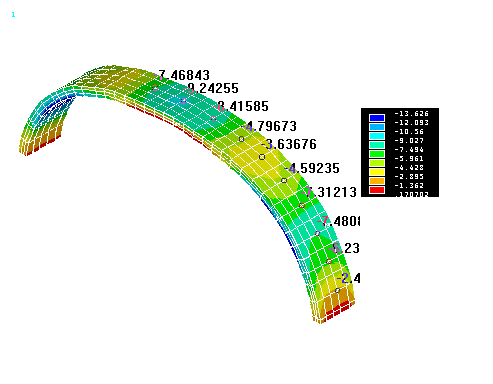The height and width of the screenshot is (384, 493).
Task: Click the yellow legend swatch for -4.428
Action: coord(377,172)
